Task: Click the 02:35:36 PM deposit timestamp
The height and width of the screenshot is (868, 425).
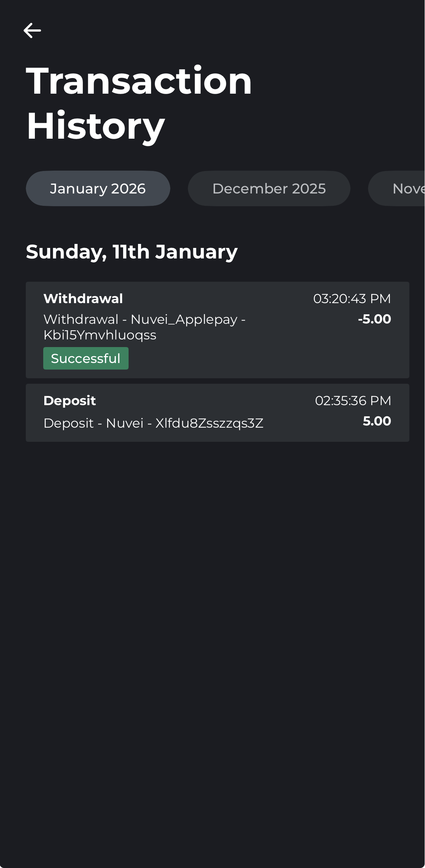Action: (353, 400)
